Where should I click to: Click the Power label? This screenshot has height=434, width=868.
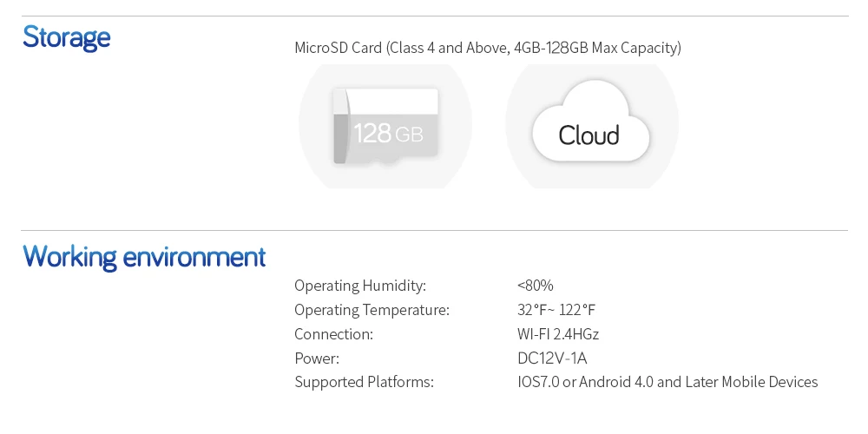pos(317,358)
